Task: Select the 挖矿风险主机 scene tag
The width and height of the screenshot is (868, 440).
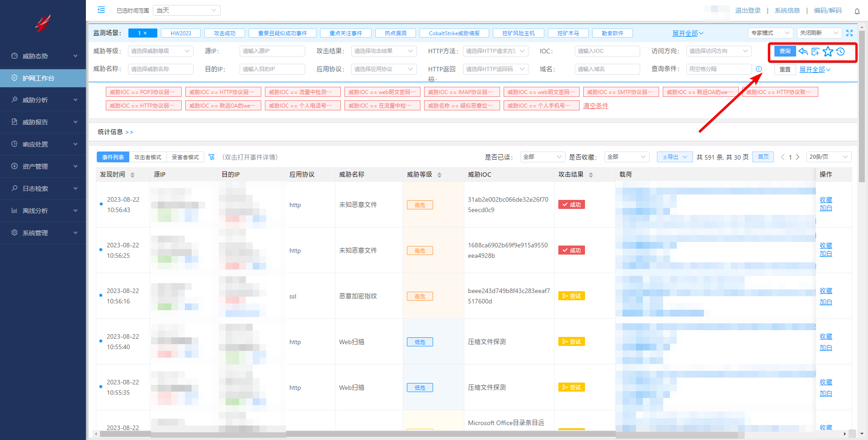Action: pos(519,33)
